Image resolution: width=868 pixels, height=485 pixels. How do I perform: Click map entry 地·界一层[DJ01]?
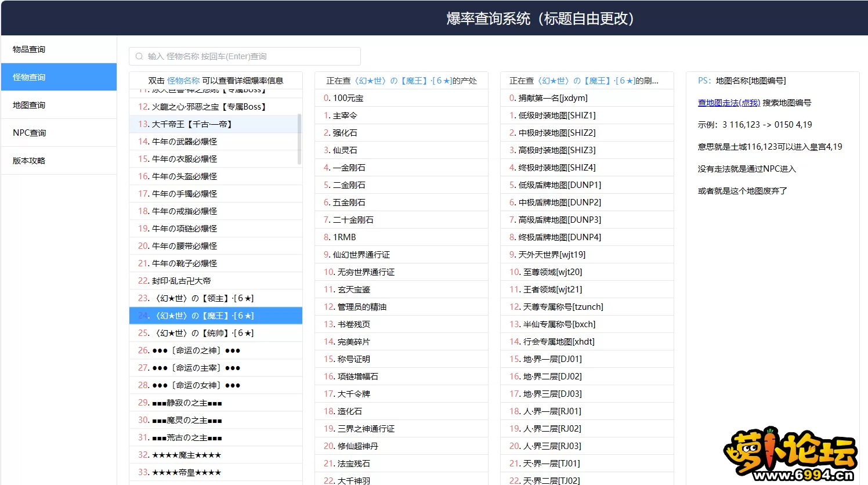click(x=587, y=359)
